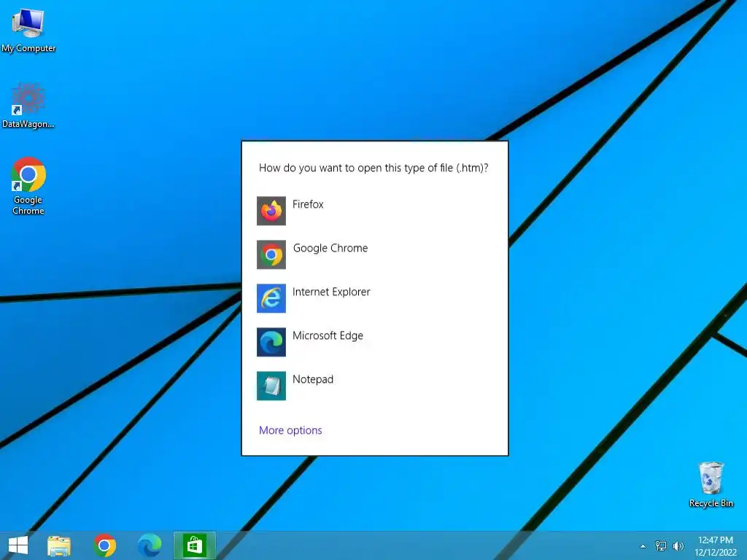Select the Notepad icon in the dialog
The image size is (747, 560).
[271, 386]
